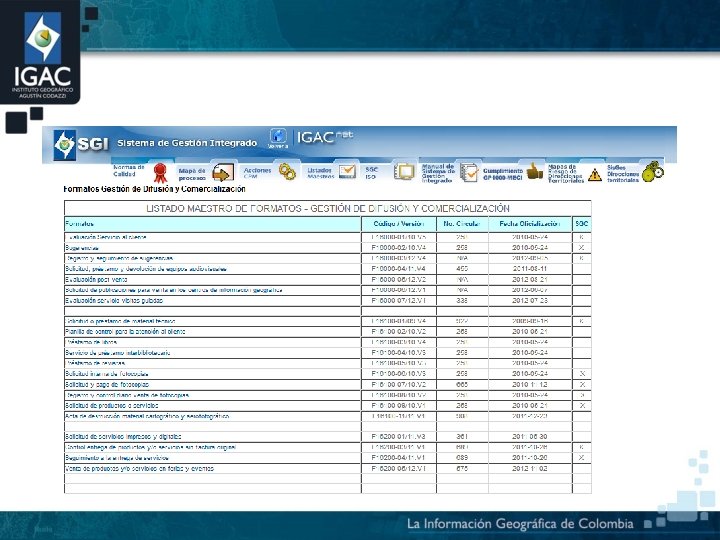The image size is (720, 540).
Task: Click the red ribbon Normas de Calidad icon
Action: point(160,173)
